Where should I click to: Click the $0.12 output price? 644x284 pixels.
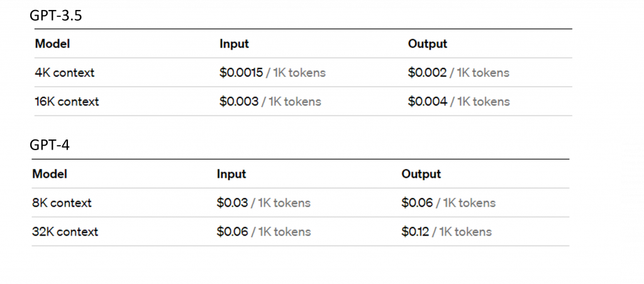[x=415, y=232]
